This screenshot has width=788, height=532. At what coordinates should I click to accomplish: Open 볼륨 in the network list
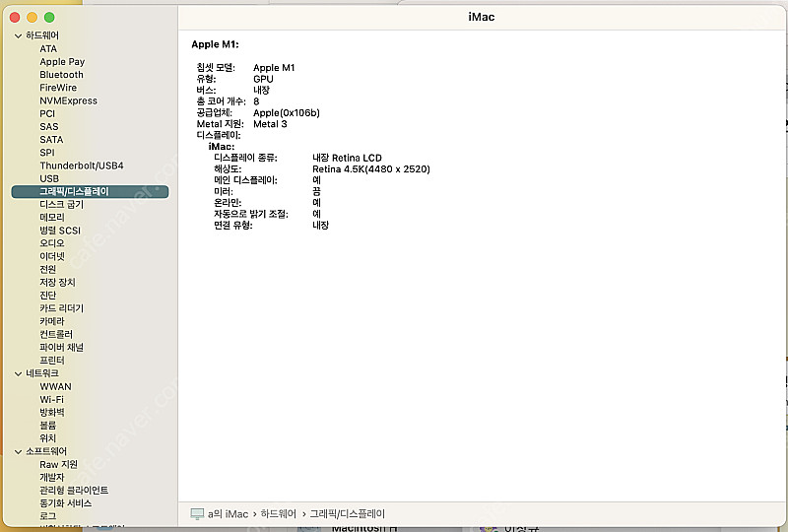47,426
